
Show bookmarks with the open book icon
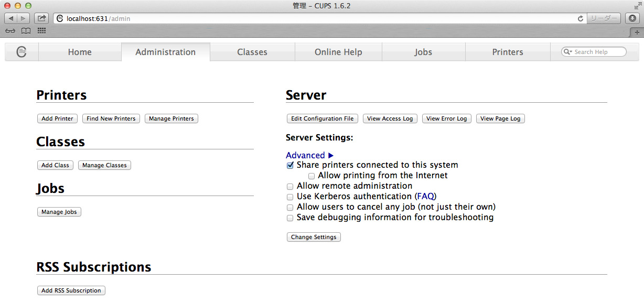tap(26, 31)
